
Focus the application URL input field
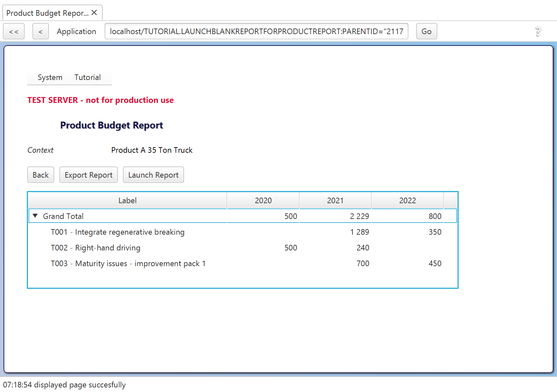257,31
